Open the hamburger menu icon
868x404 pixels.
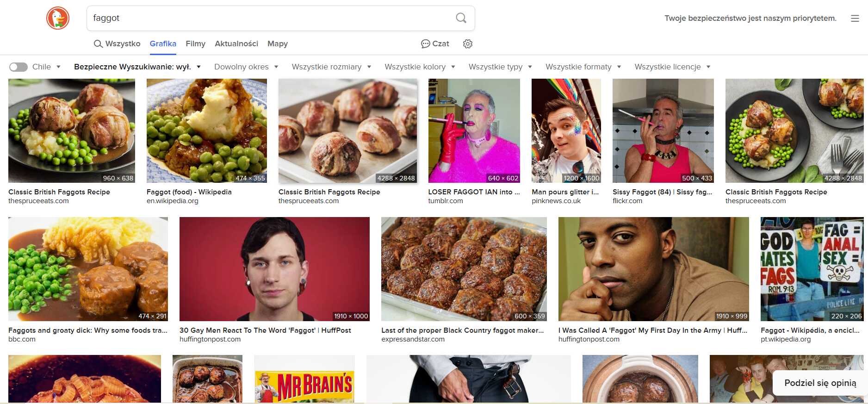pyautogui.click(x=855, y=19)
